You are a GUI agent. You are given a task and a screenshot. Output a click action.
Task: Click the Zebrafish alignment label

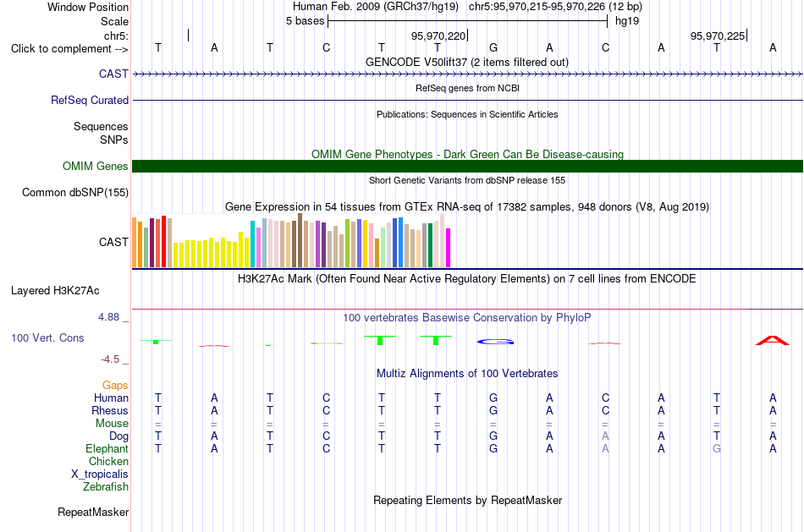[106, 486]
